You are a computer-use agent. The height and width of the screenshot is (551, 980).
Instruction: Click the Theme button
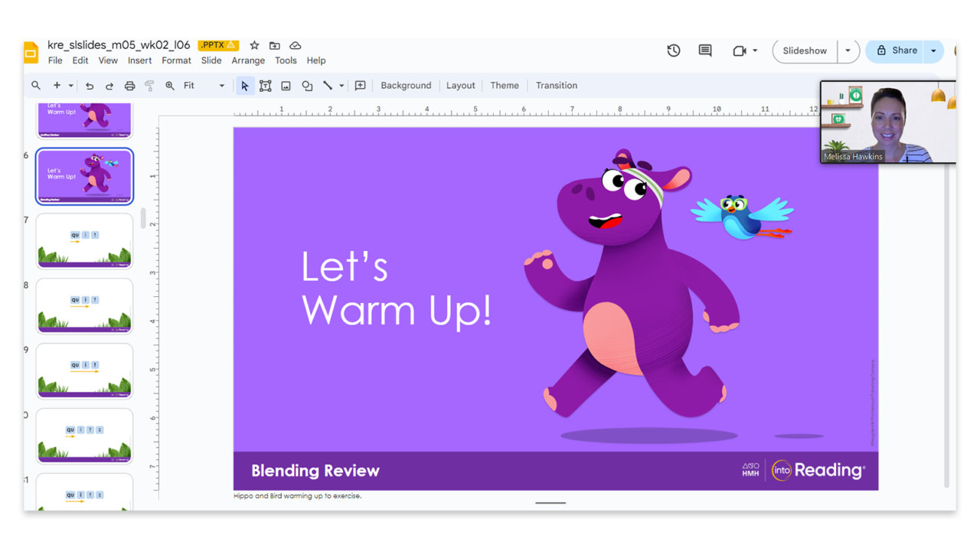[x=505, y=86]
